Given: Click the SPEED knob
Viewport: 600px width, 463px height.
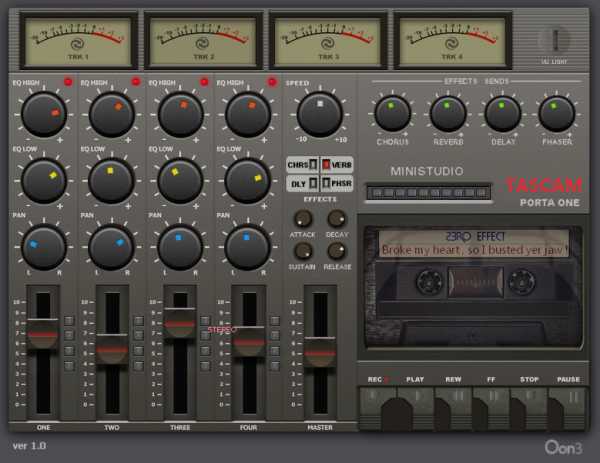Looking at the screenshot, I should [x=320, y=114].
